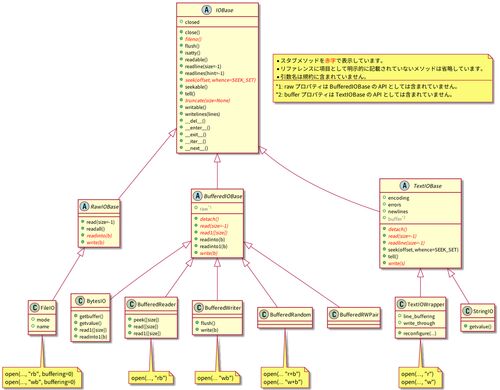500x390 pixels.
Task: Select reconfigure(...) method in TextIOWrapper
Action: pos(419,333)
